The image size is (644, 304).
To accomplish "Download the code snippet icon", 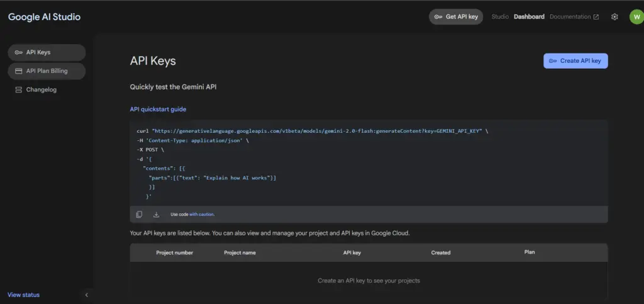I will [x=156, y=215].
